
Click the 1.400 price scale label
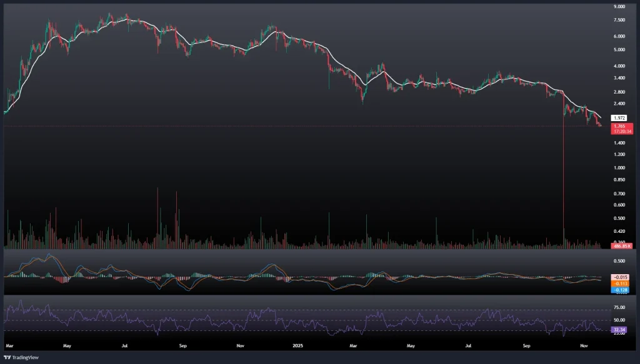(x=619, y=143)
